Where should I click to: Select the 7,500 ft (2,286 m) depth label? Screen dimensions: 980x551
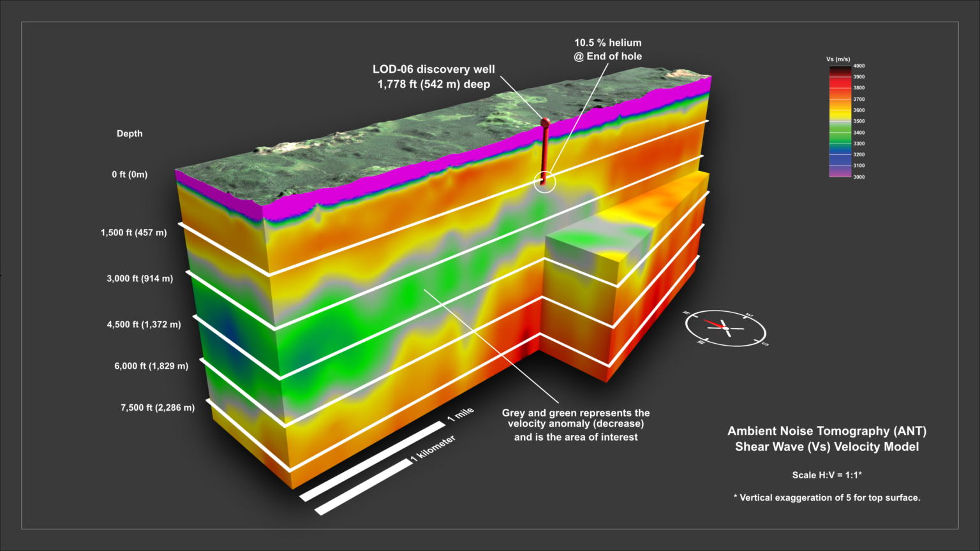click(x=158, y=408)
